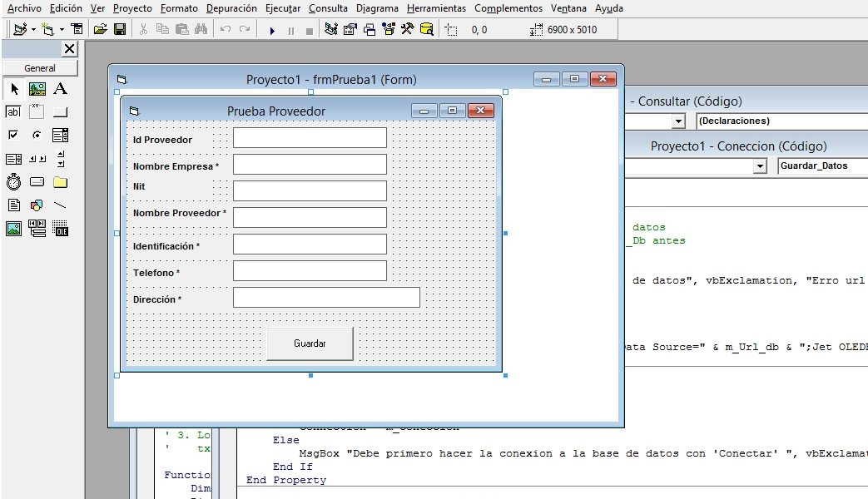Screen dimensions: 868x499
Task: Select the PictureBox tool
Action: [37, 89]
